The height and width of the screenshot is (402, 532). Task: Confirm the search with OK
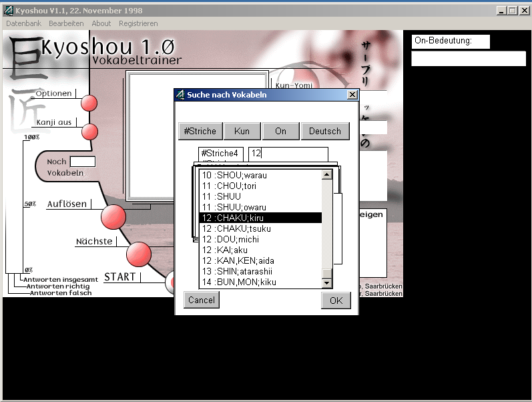click(x=335, y=300)
